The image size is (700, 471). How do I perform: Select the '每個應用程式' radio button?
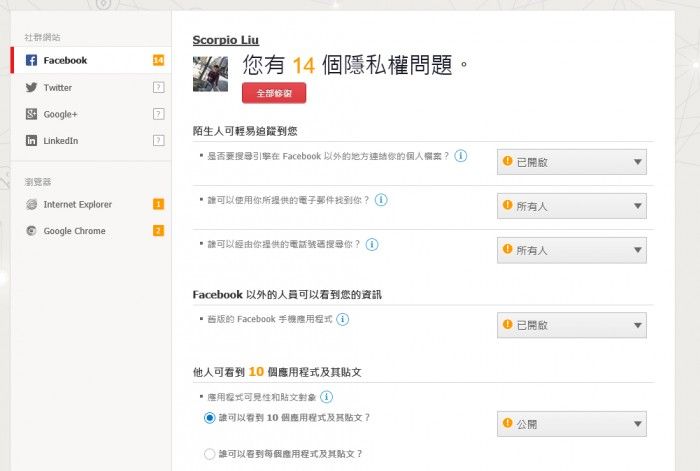coord(209,454)
